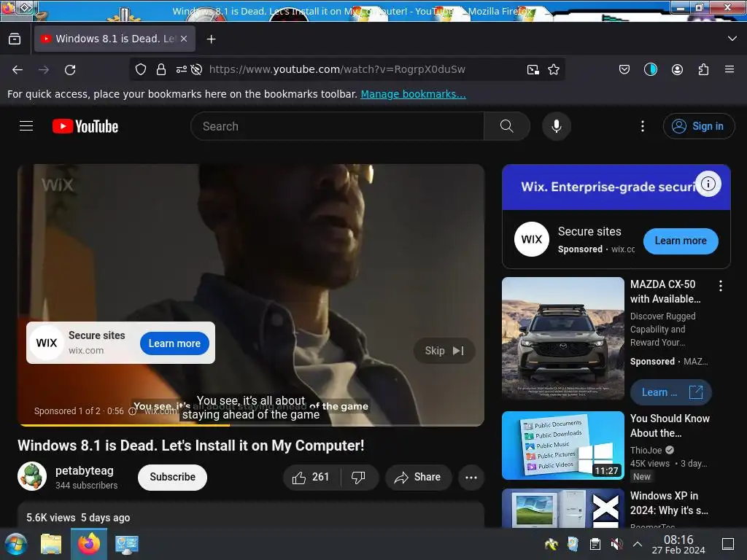747x560 pixels.
Task: Click the Firefox View icon
Action: click(15, 39)
